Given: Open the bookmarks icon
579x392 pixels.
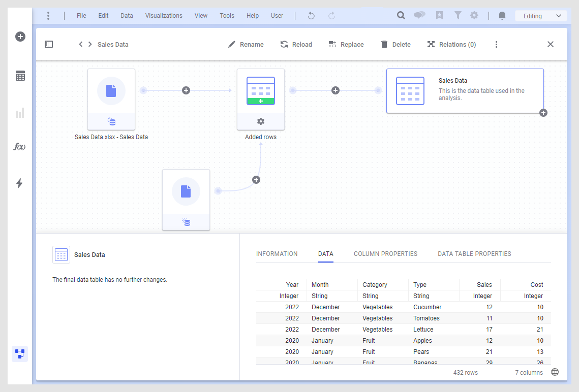Looking at the screenshot, I should [439, 15].
